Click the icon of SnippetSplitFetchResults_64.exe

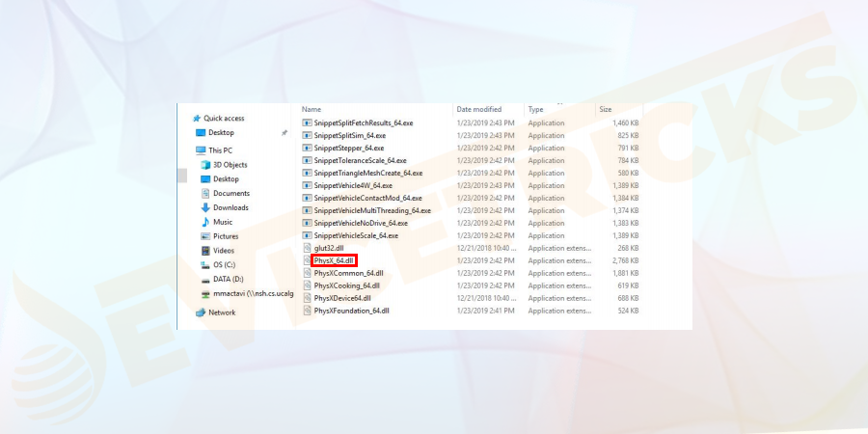tap(308, 122)
